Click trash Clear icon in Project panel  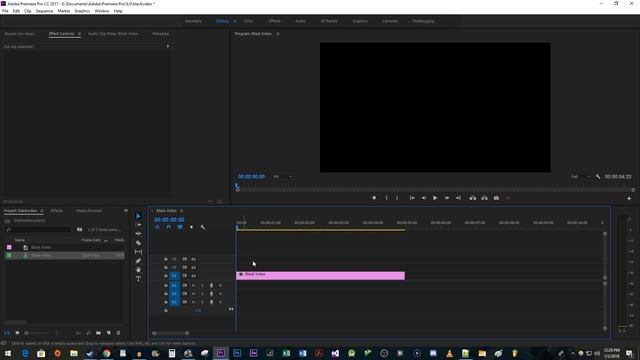click(x=118, y=333)
